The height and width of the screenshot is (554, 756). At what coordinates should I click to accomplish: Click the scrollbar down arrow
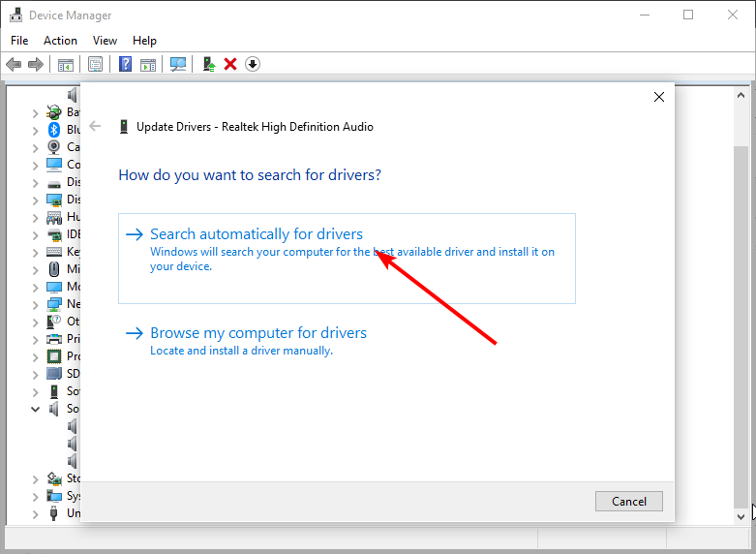pos(741,516)
